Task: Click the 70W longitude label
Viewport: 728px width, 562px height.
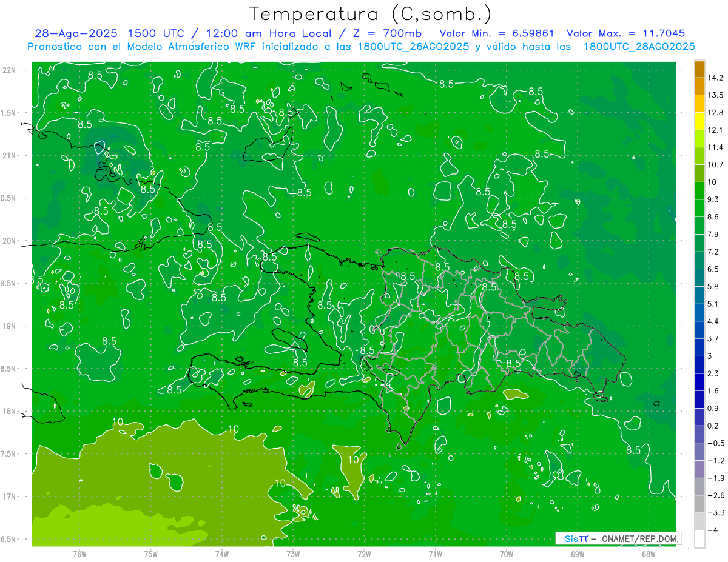Action: tap(506, 554)
